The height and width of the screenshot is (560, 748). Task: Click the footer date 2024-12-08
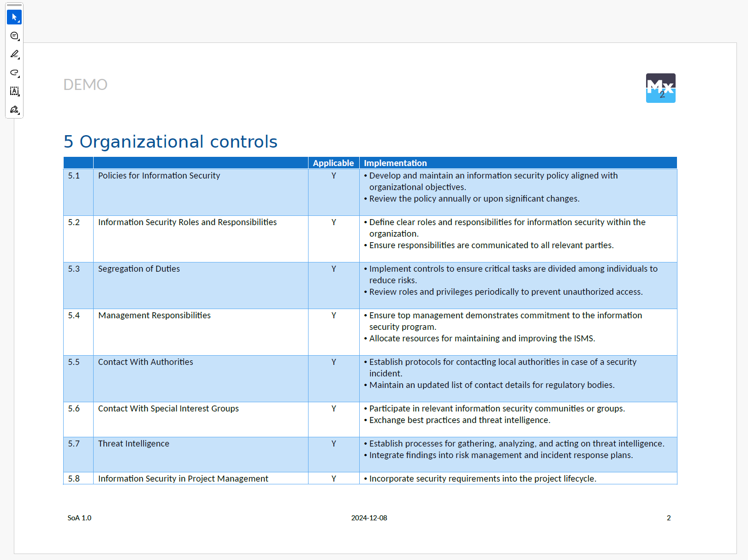point(369,518)
